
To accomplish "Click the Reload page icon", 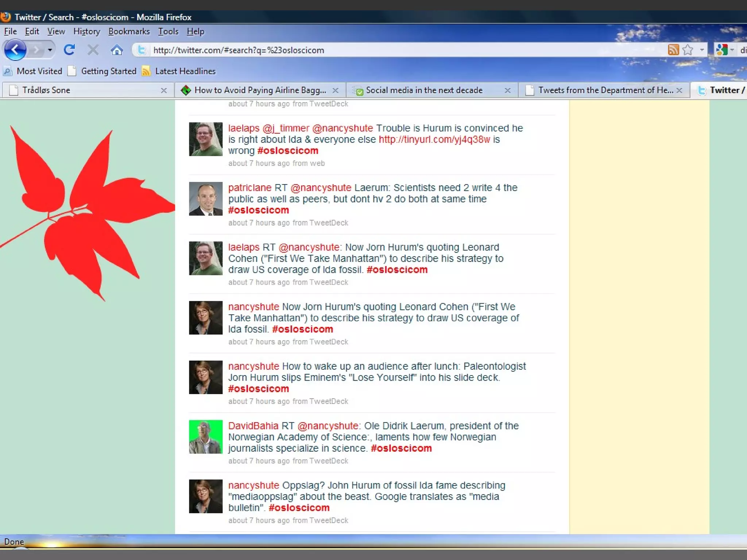I will (x=69, y=50).
